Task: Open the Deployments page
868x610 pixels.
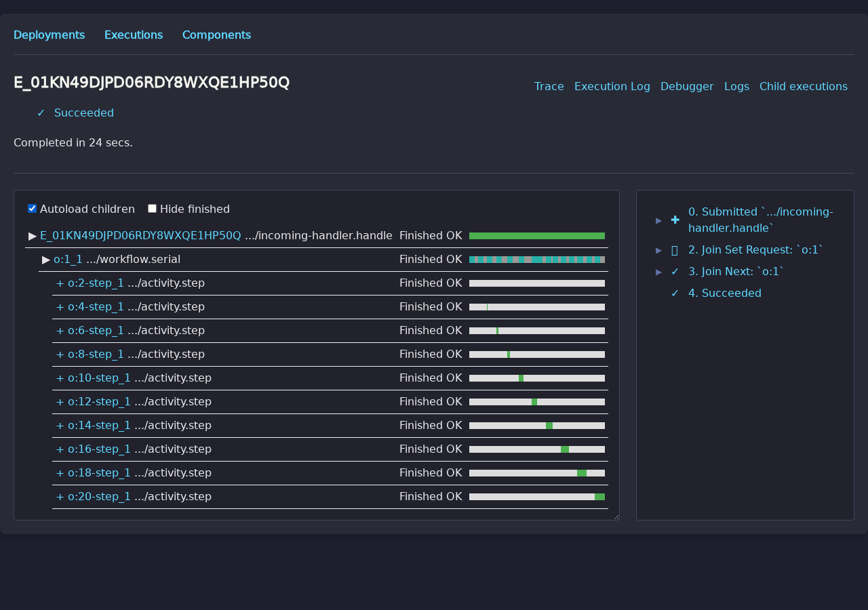Action: tap(49, 35)
